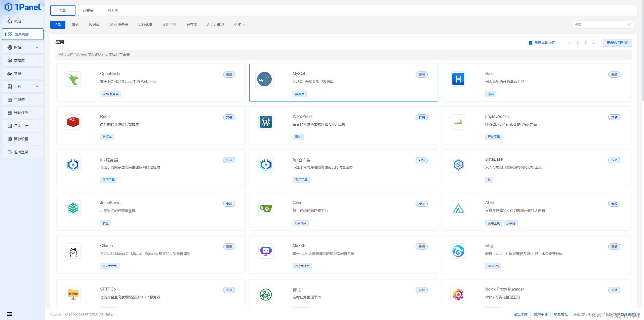Open 容器 in the sidebar
Image resolution: width=644 pixels, height=320 pixels.
coord(23,74)
